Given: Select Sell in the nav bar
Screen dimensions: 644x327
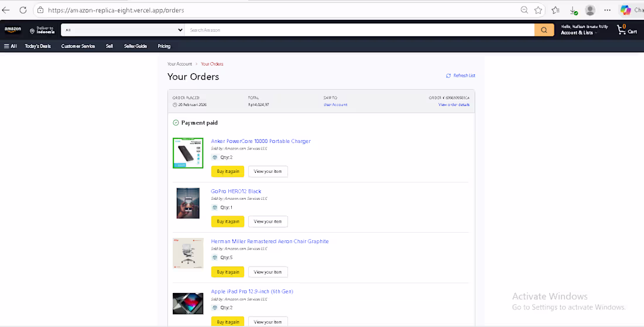Looking at the screenshot, I should 109,46.
